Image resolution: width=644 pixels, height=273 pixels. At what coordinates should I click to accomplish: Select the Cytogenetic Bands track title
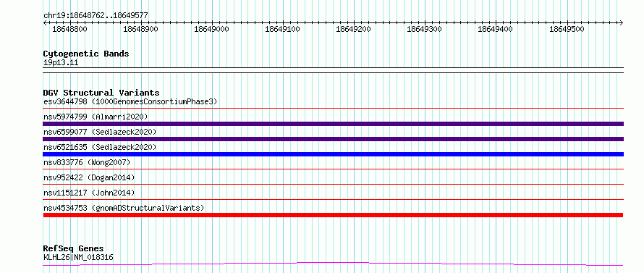86,54
